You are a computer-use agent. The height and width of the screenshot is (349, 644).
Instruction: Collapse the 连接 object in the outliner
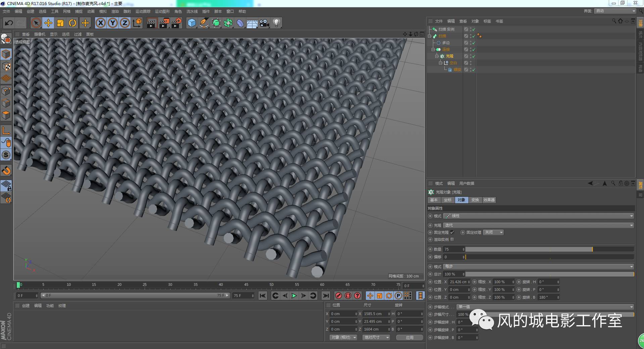pos(433,49)
